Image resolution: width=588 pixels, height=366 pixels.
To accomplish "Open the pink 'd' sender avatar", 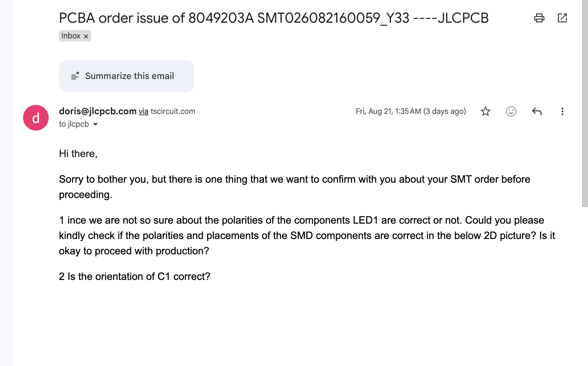I will (x=36, y=118).
